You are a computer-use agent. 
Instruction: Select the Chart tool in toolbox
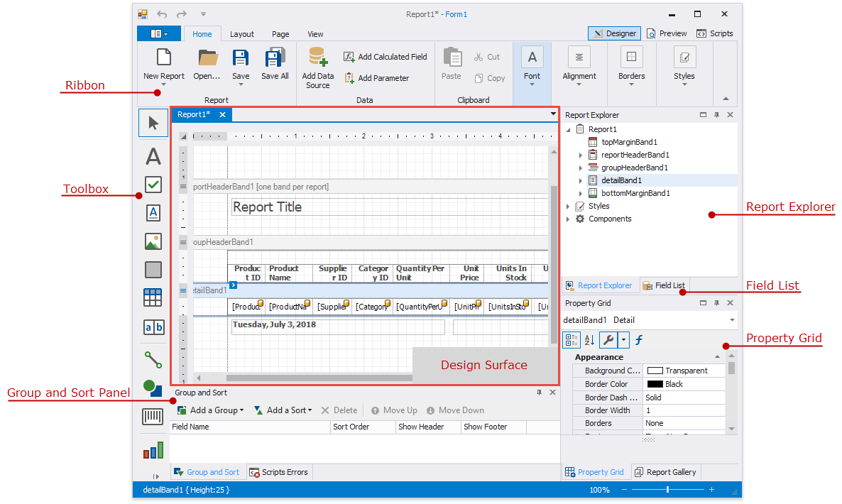(x=153, y=450)
